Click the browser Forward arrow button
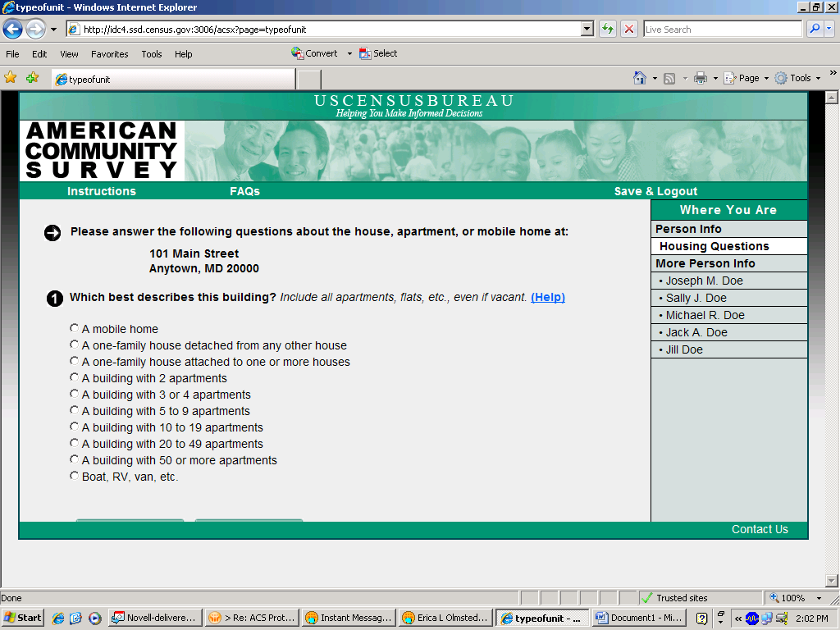 [x=36, y=29]
